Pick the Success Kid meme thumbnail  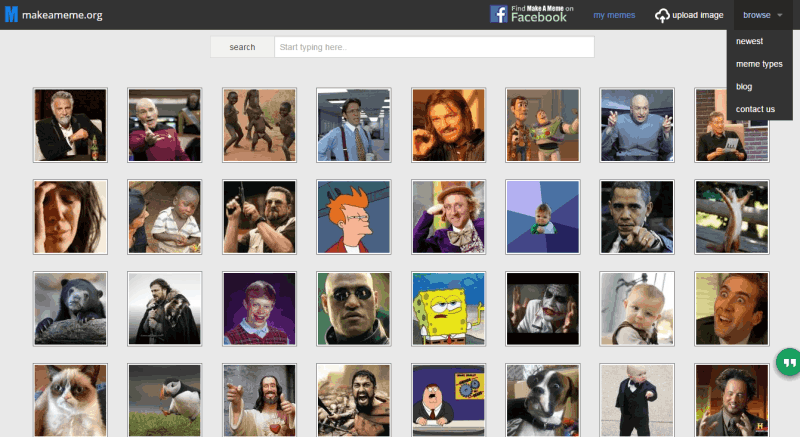(543, 217)
